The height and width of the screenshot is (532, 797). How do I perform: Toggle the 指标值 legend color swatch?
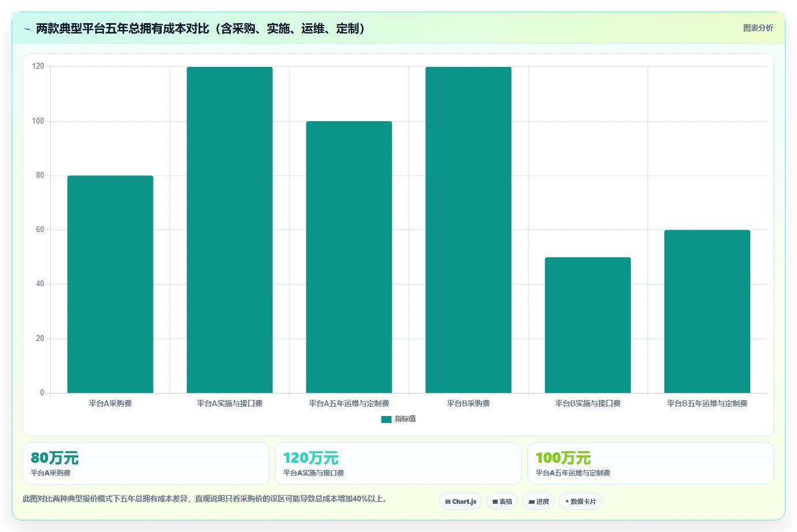pyautogui.click(x=386, y=419)
